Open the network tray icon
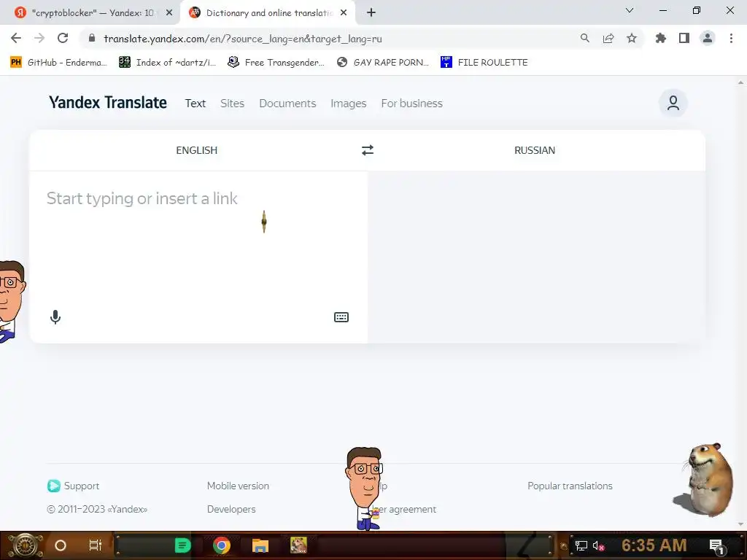This screenshot has height=560, width=747. (581, 545)
